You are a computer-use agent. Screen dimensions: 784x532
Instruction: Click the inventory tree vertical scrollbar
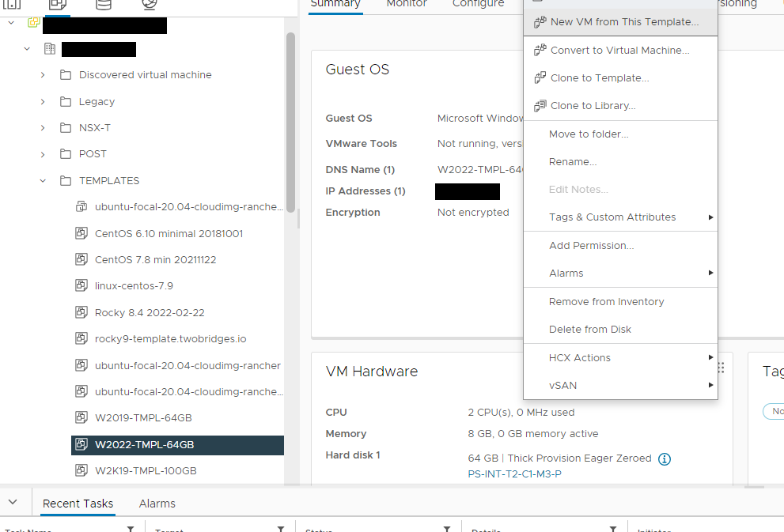tap(290, 123)
